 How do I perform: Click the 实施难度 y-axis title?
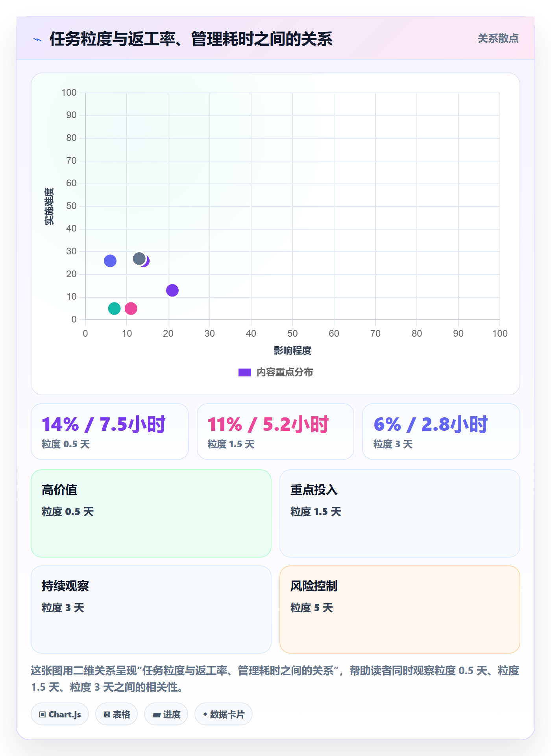(x=49, y=206)
